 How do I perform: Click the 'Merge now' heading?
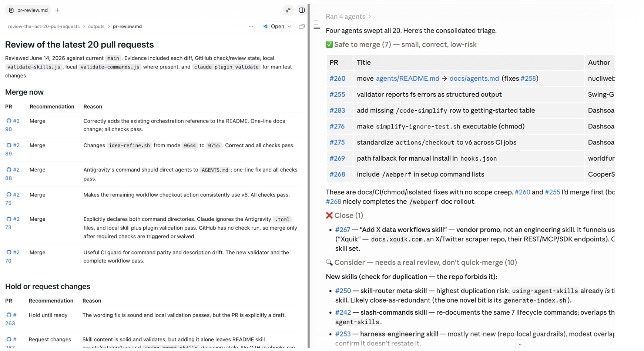[x=24, y=92]
